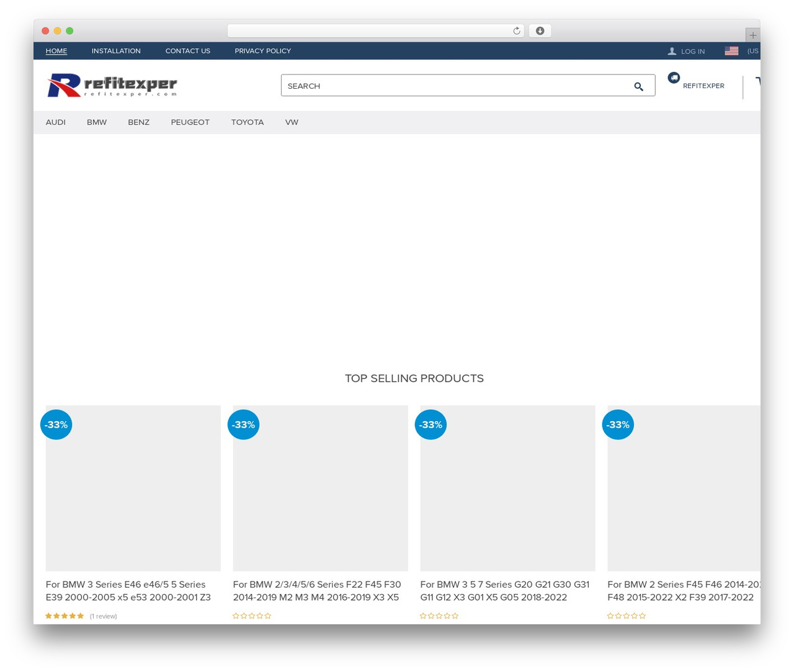This screenshot has width=794, height=672.
Task: Select the US flag icon
Action: tap(731, 51)
